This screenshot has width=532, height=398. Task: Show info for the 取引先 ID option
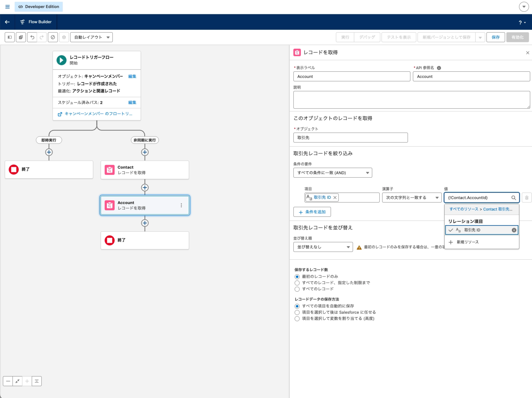click(x=514, y=230)
